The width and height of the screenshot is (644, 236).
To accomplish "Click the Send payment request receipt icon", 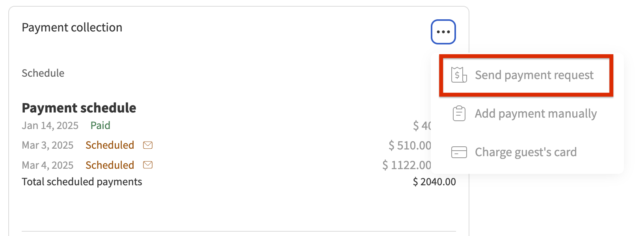I will click(459, 75).
